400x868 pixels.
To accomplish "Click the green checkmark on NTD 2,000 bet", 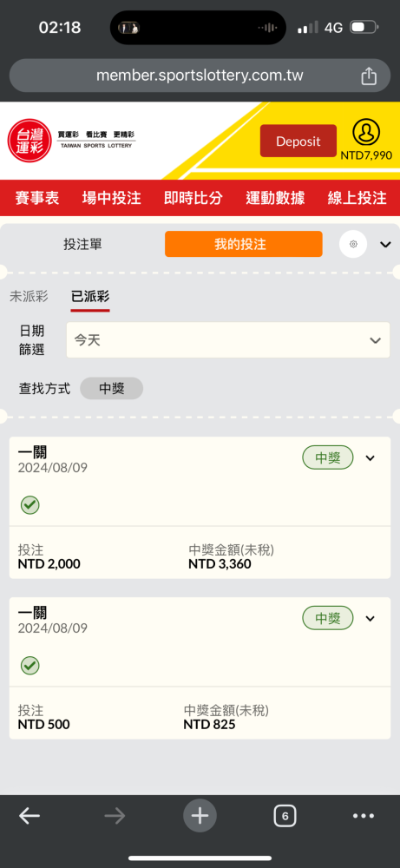I will [30, 505].
